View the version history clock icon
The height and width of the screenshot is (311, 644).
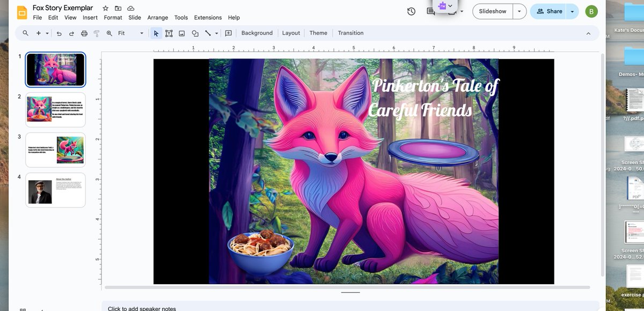[x=411, y=11]
